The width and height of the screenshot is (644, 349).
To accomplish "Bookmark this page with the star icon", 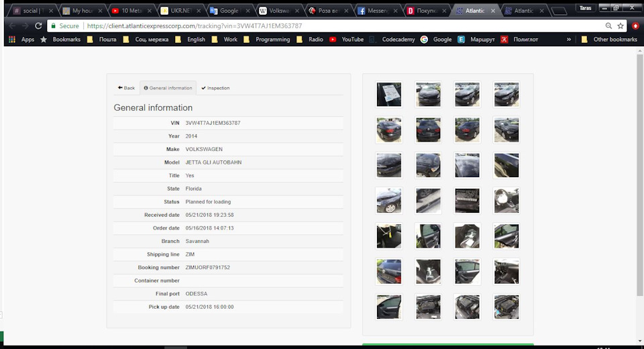I will [621, 26].
